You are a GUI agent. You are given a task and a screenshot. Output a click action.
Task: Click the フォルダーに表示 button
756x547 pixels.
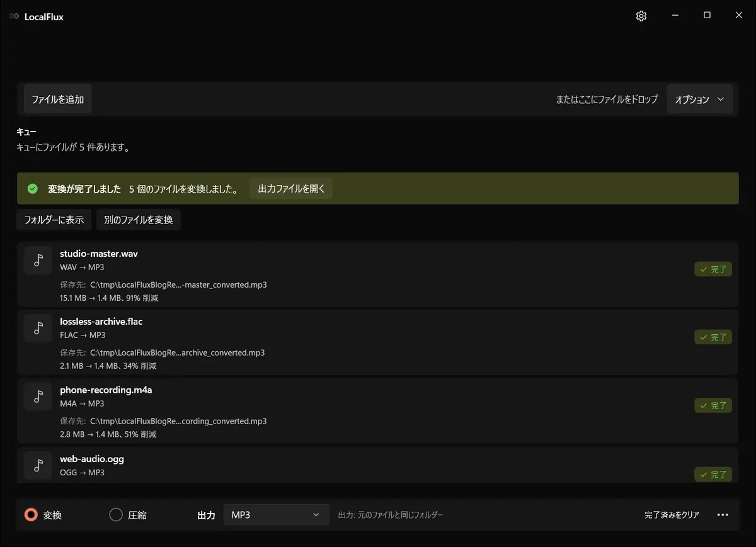tap(54, 220)
